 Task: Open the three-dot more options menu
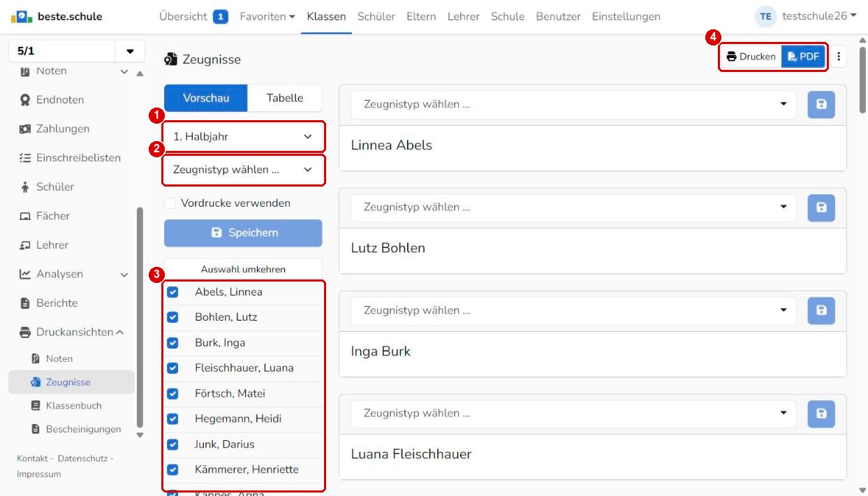(x=839, y=57)
